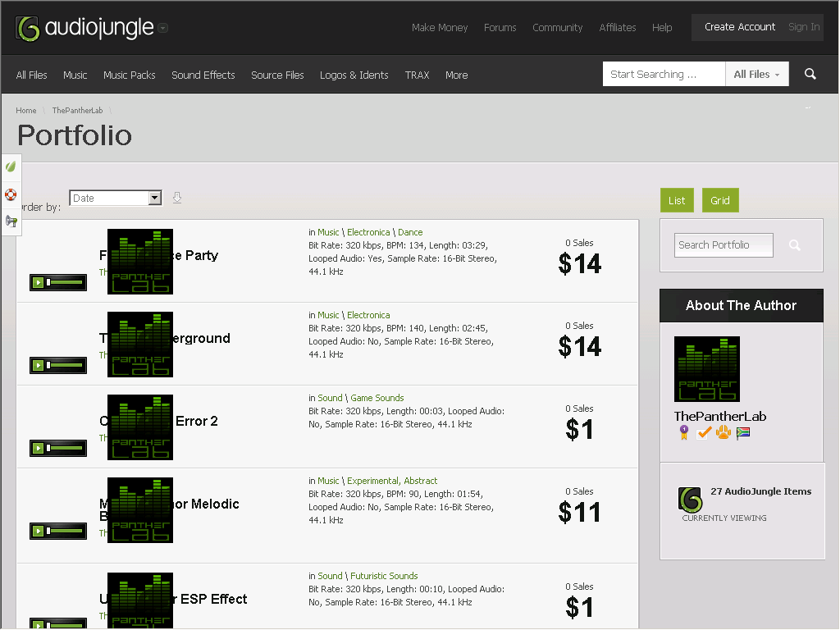840x630 pixels.
Task: Click the orange paw author badge
Action: pos(724,431)
